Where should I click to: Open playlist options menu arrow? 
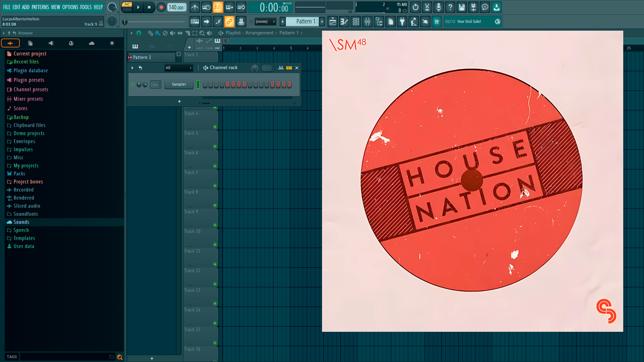(x=131, y=33)
